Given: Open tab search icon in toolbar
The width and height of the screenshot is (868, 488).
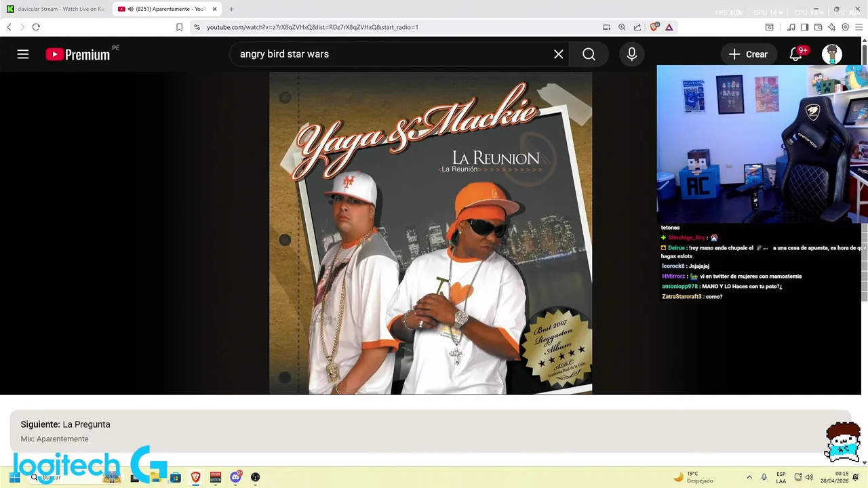Looking at the screenshot, I should click(769, 27).
